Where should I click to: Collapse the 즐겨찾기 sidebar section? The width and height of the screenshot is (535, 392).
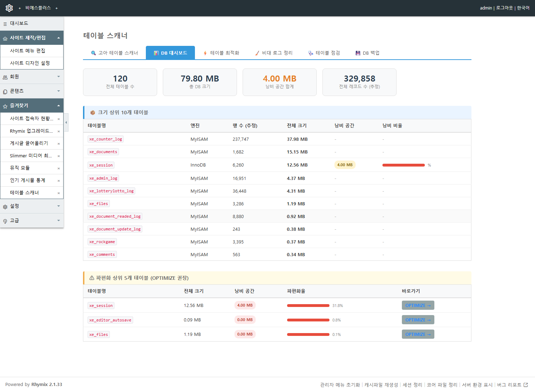(32, 105)
